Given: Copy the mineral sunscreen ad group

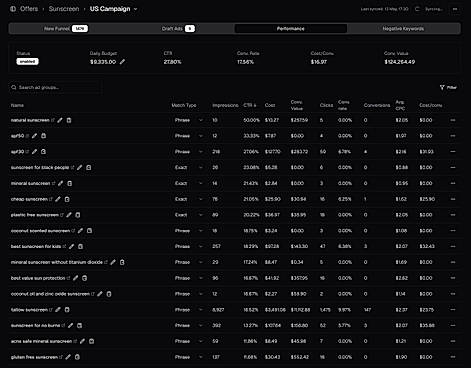Looking at the screenshot, I should click(70, 183).
